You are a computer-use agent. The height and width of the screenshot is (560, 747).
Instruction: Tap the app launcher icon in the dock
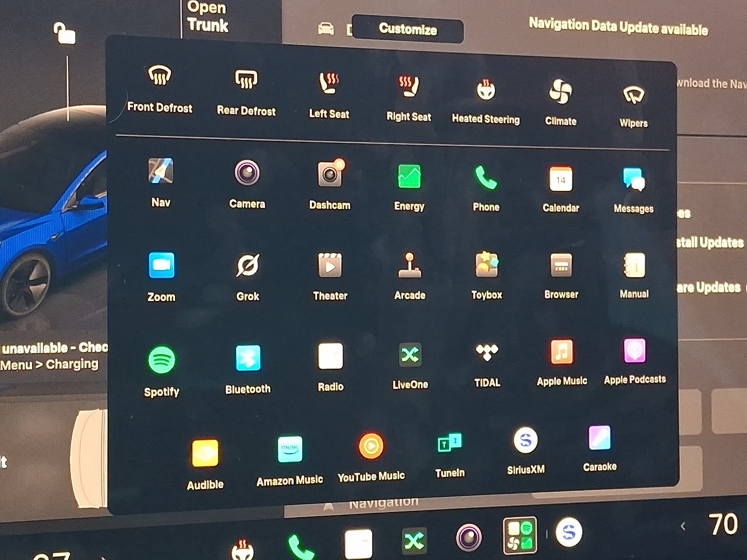(x=520, y=534)
